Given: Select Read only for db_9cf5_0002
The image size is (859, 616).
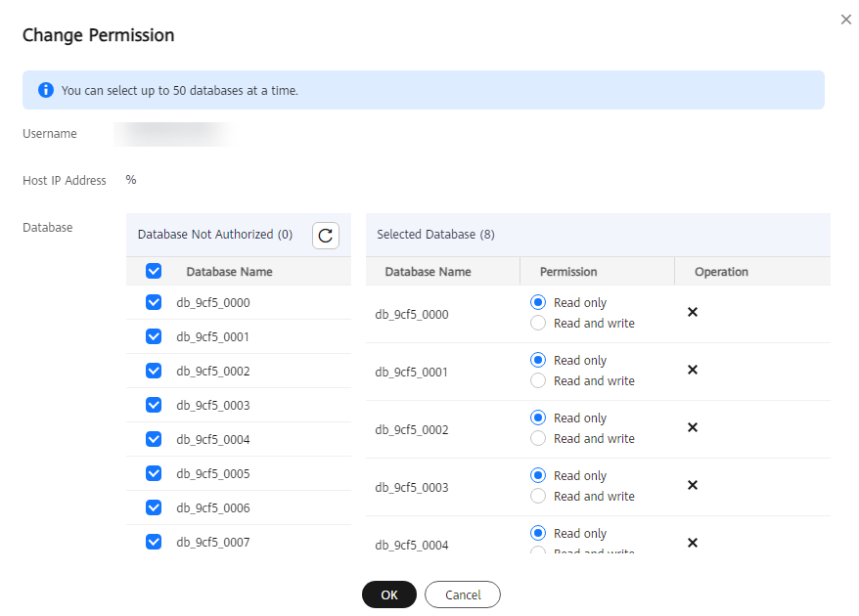Looking at the screenshot, I should (538, 418).
